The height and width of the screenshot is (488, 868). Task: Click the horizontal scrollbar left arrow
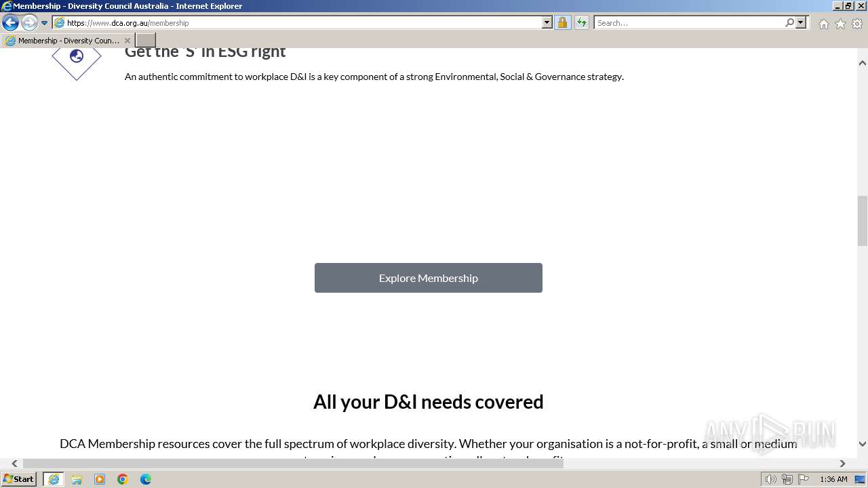[14, 464]
